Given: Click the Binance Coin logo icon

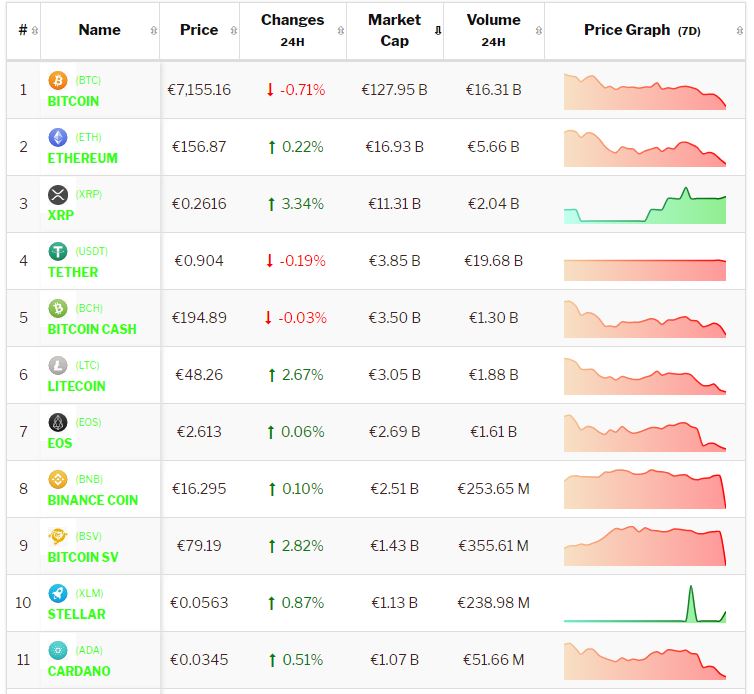Looking at the screenshot, I should [58, 479].
